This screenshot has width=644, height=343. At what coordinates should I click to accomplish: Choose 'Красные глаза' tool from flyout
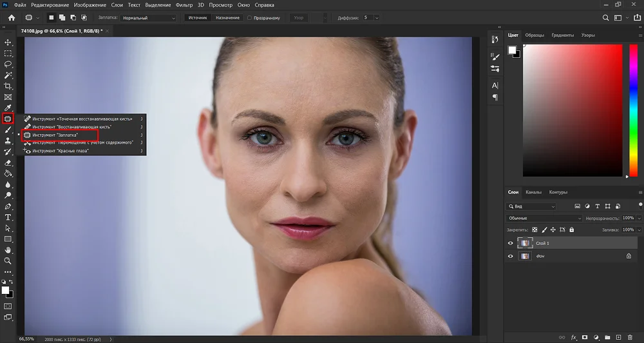pos(61,151)
